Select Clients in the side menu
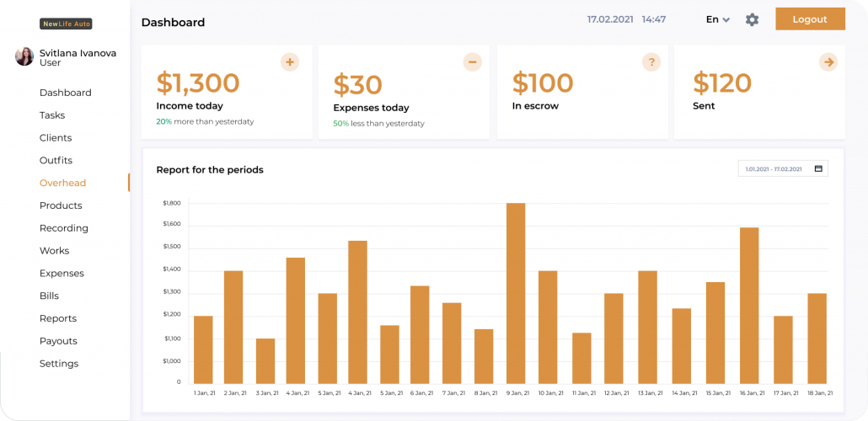 coord(56,138)
